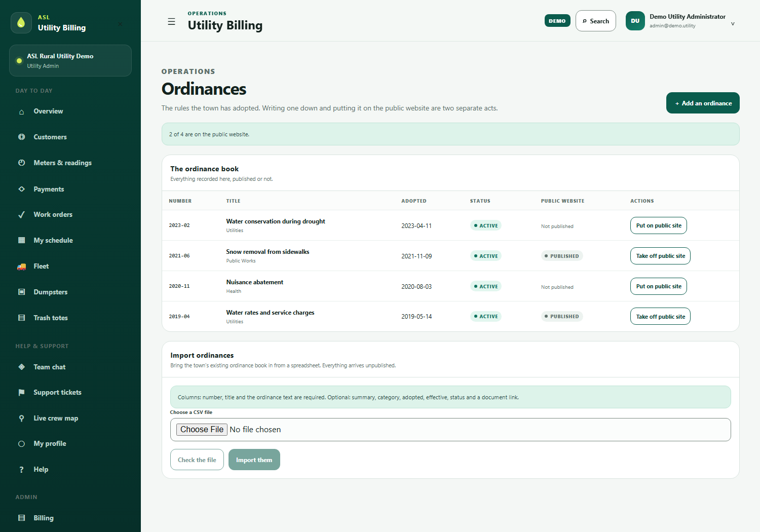Open Fleet in the sidebar
Screen dimensions: 760x532
tap(70, 267)
